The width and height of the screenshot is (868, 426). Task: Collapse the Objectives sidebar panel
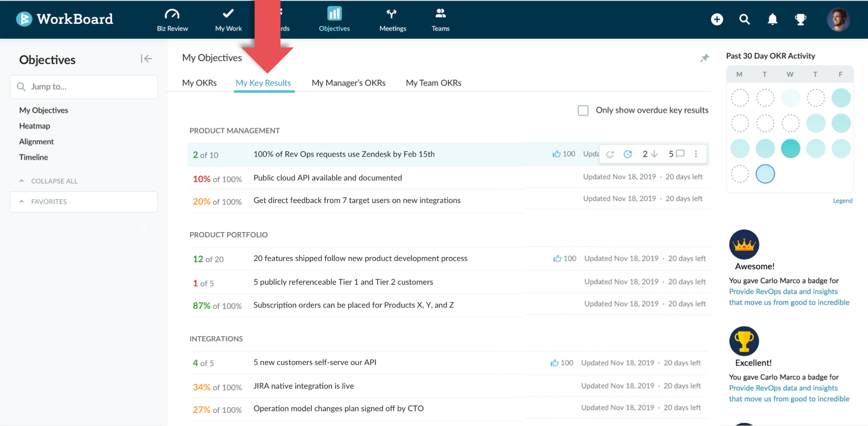[146, 59]
